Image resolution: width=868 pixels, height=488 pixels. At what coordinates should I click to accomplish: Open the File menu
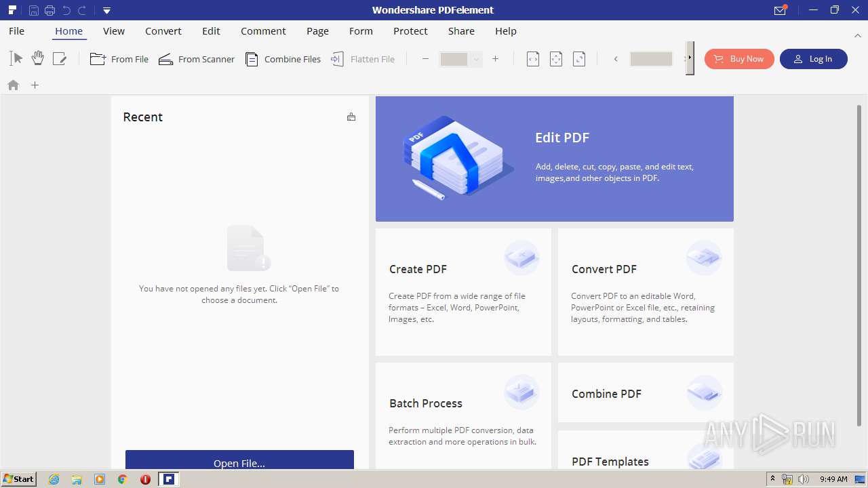pyautogui.click(x=16, y=30)
